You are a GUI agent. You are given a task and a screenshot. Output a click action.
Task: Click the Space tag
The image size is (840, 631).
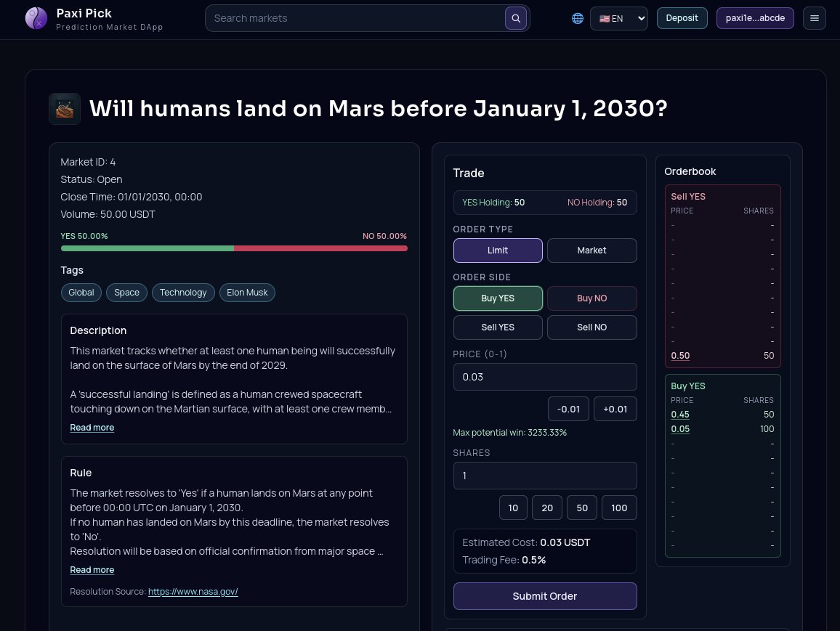click(127, 293)
